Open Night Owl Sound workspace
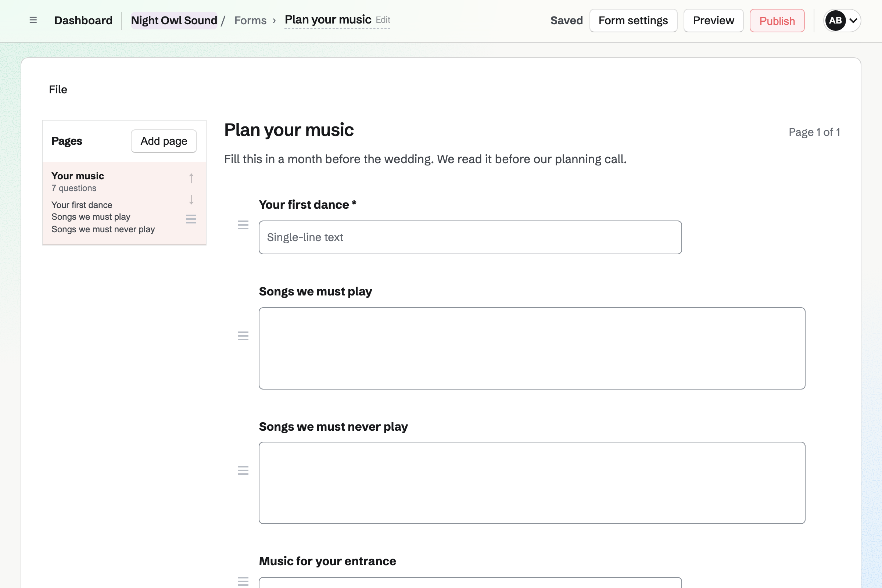Viewport: 882px width, 588px height. coord(174,21)
